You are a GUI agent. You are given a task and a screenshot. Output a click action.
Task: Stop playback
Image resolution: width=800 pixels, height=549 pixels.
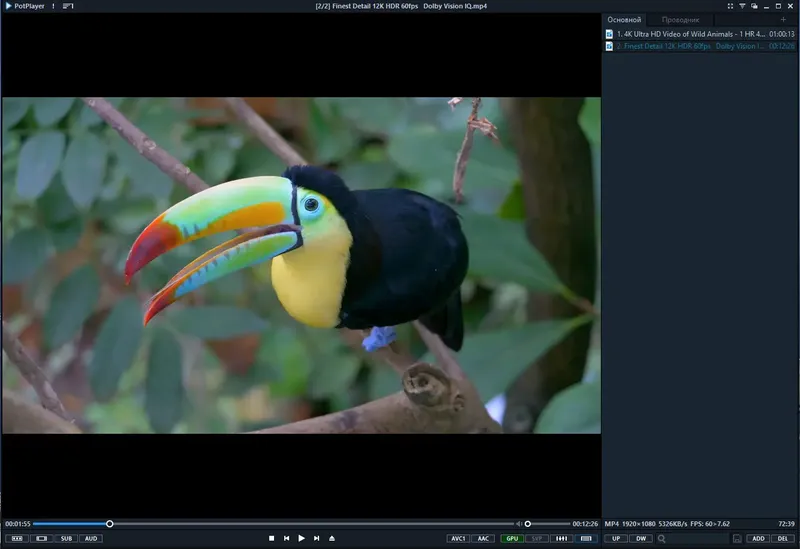271,538
